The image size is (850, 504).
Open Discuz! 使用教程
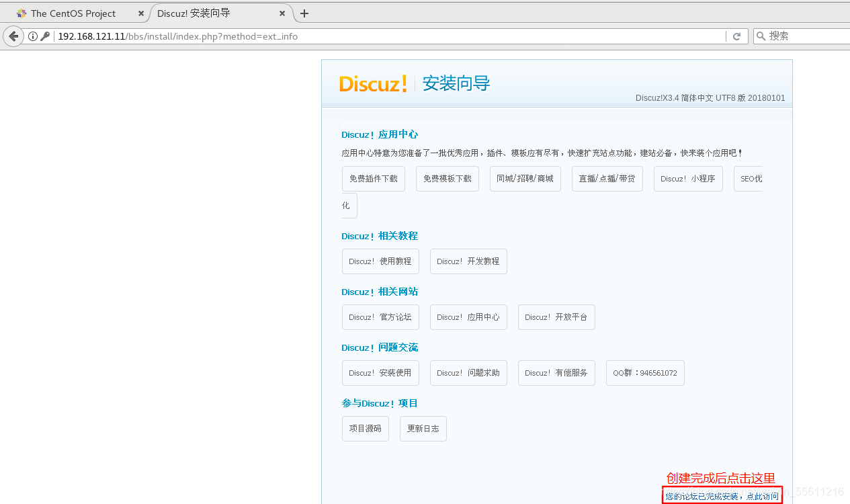(380, 261)
